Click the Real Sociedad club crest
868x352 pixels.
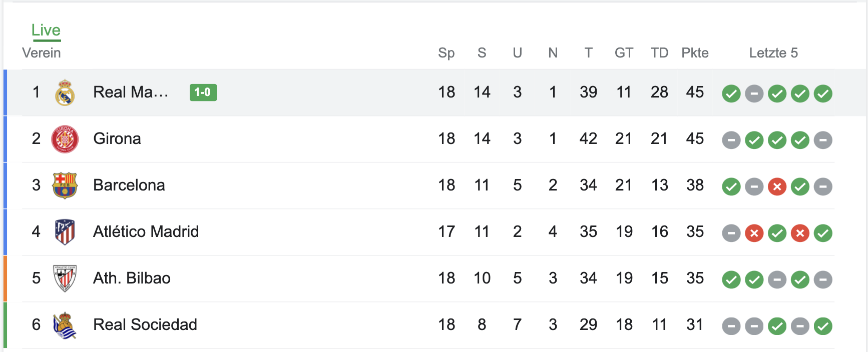point(65,325)
